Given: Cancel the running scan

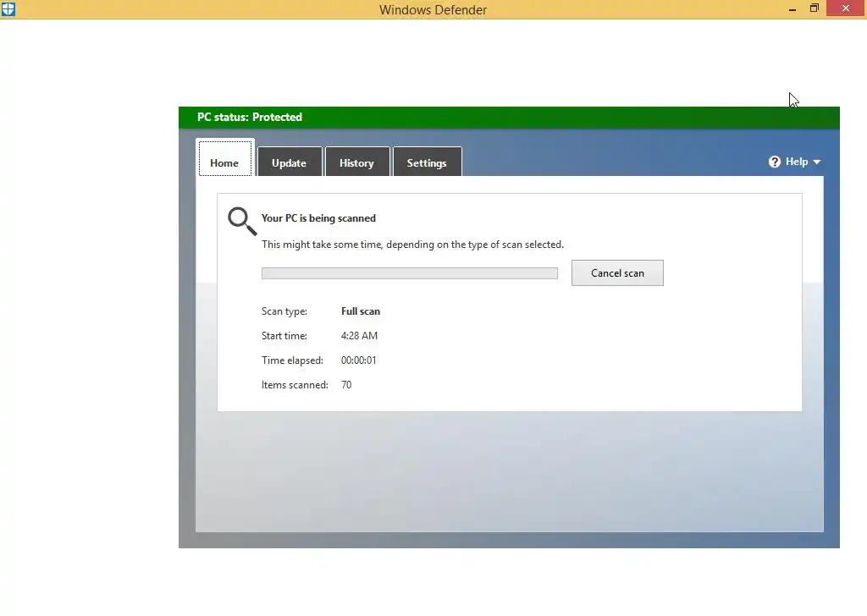Looking at the screenshot, I should (617, 273).
